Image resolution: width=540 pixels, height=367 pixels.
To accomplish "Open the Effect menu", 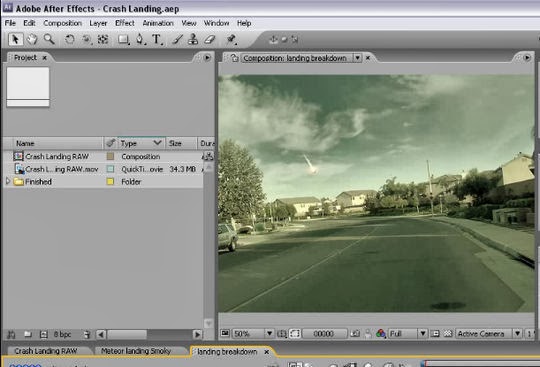I will coord(125,23).
